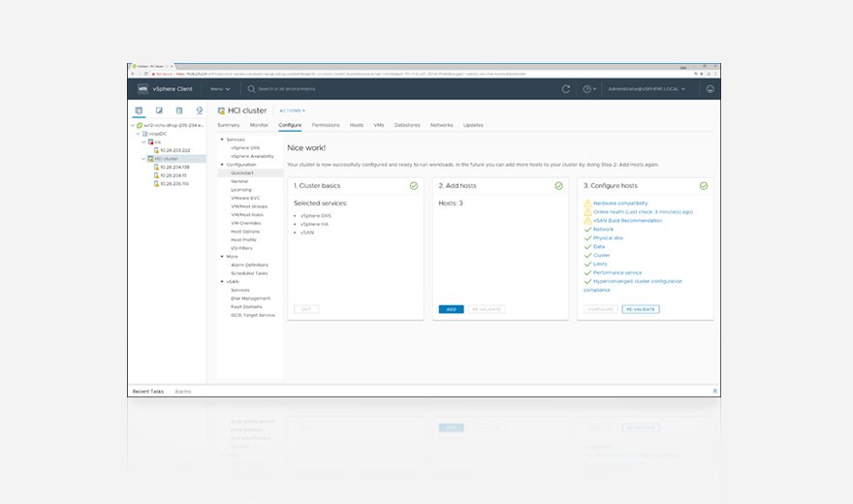Collapse the vSAN section in the sidebar
This screenshot has height=504, width=853.
click(x=222, y=281)
